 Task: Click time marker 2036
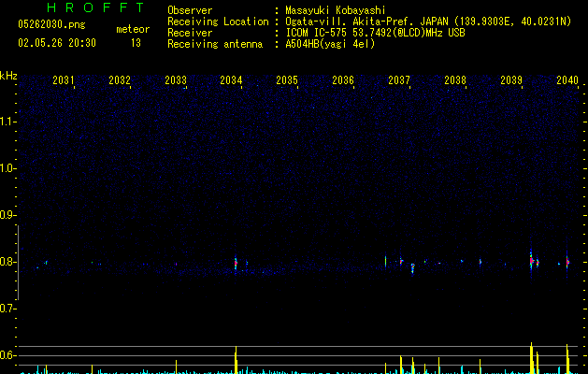tap(343, 80)
